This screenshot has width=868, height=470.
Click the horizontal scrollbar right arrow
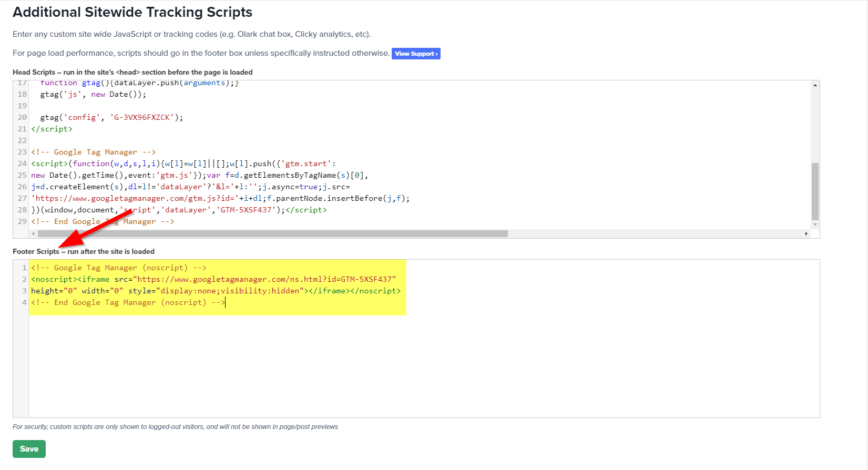tap(806, 234)
